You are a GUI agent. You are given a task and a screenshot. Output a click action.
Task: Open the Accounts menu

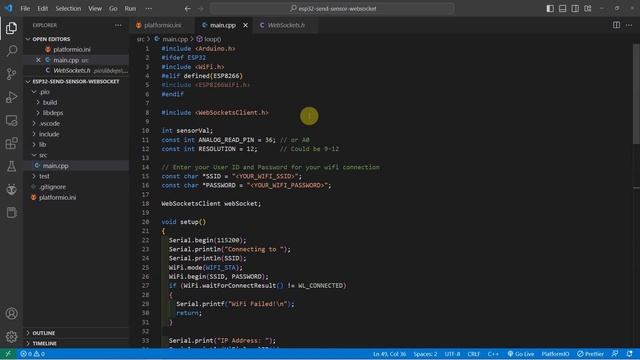tap(11, 313)
